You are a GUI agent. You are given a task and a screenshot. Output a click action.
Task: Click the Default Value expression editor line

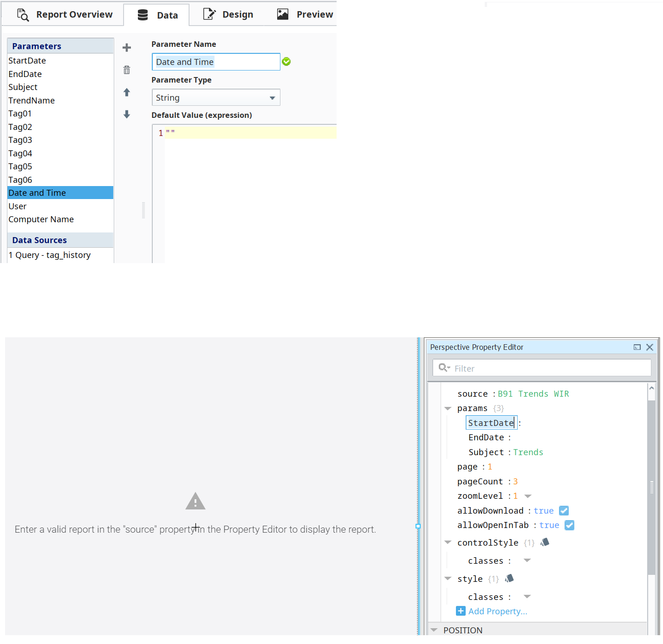point(251,133)
